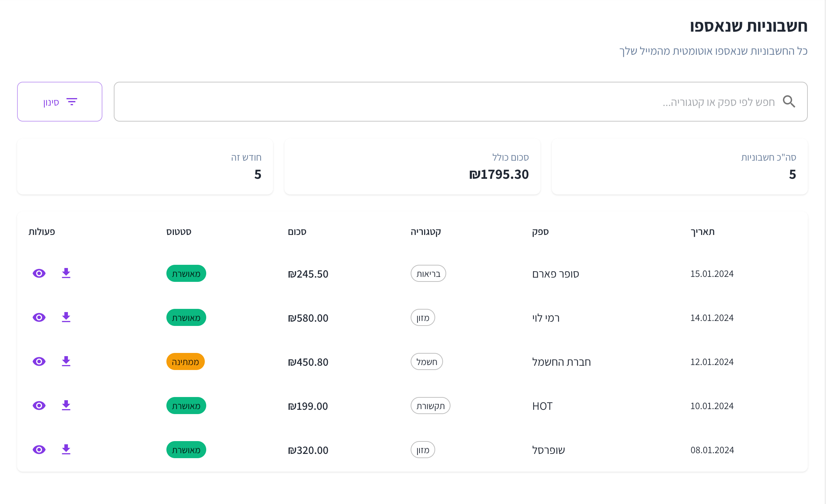This screenshot has height=504, width=827.
Task: Click the בריאות category chip
Action: point(428,273)
